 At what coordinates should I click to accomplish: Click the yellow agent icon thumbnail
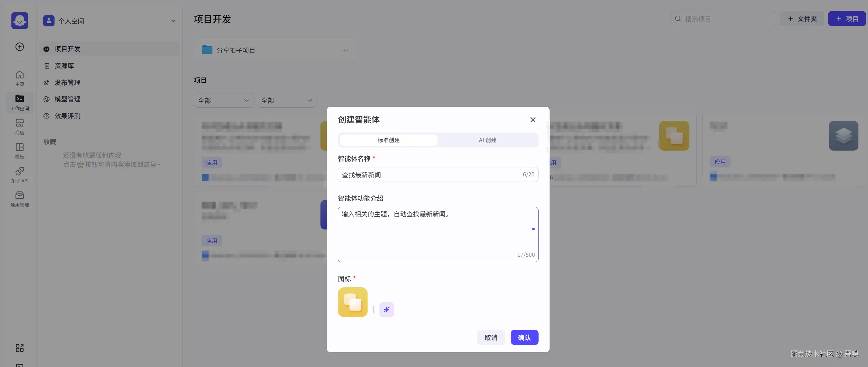tap(352, 302)
